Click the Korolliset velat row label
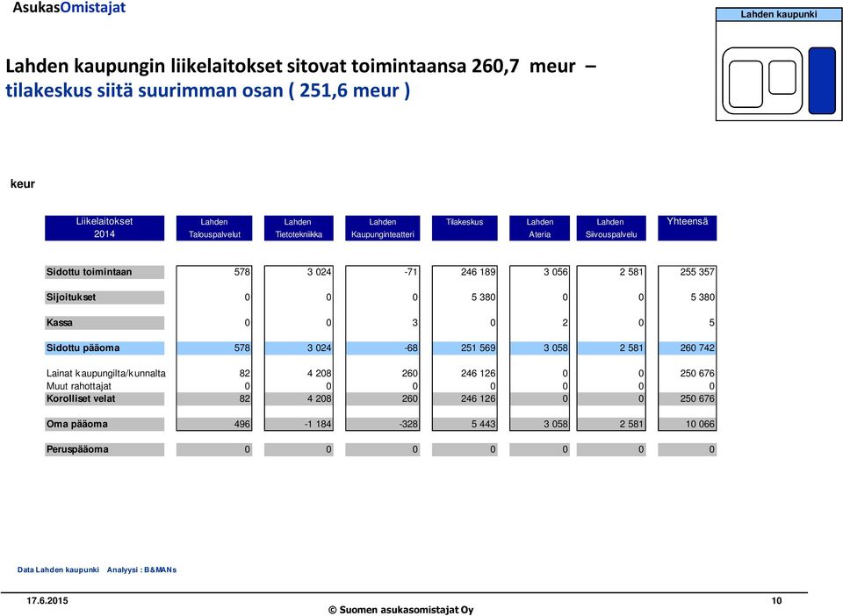This screenshot has width=843, height=616. tap(104, 399)
